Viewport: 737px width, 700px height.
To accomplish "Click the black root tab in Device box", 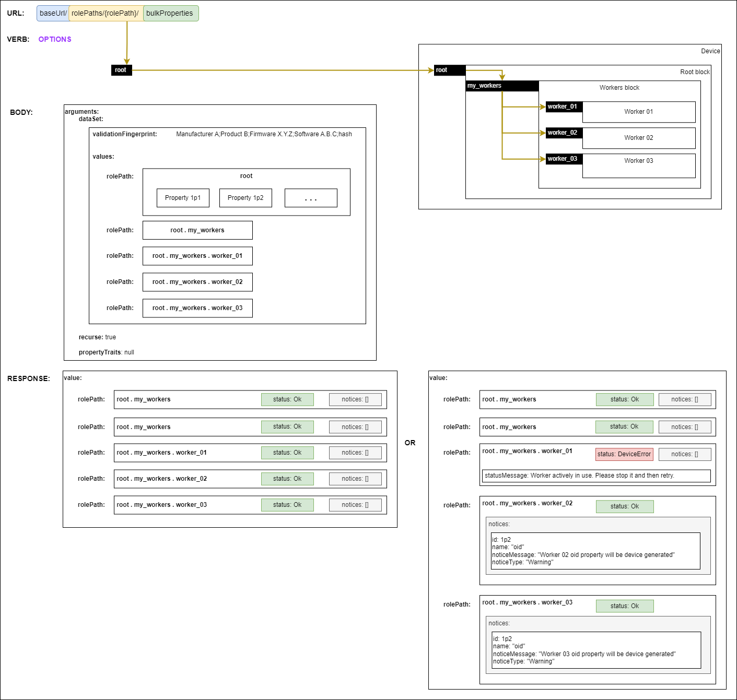I will tap(449, 70).
